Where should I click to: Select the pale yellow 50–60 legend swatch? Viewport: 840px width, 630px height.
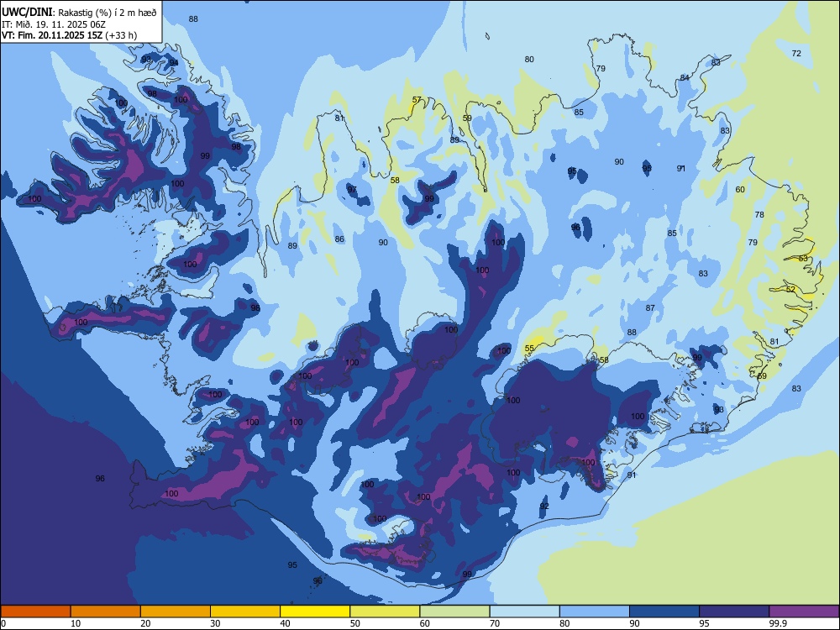385,612
